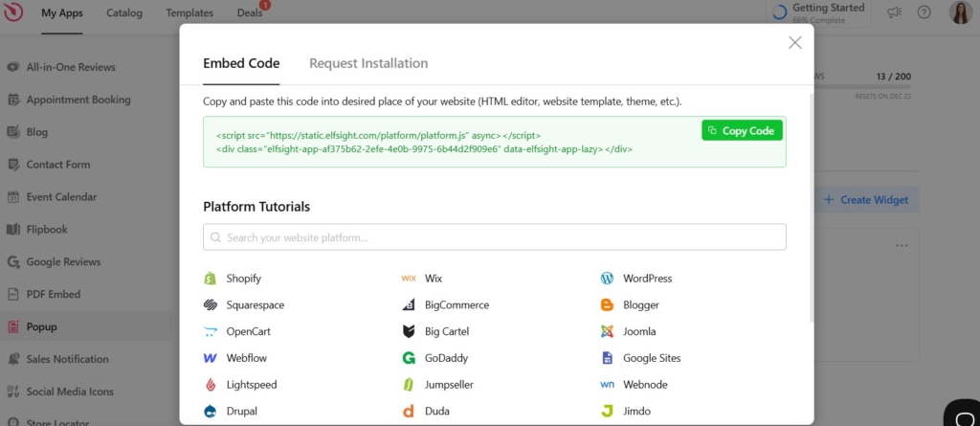This screenshot has width=980, height=426.
Task: Click the Popup sidebar icon
Action: click(x=13, y=326)
